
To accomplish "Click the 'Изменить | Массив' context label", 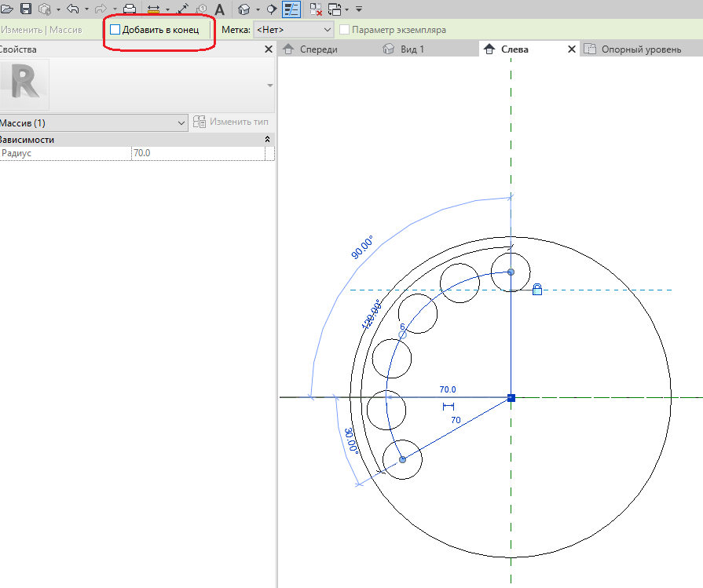I will point(42,30).
